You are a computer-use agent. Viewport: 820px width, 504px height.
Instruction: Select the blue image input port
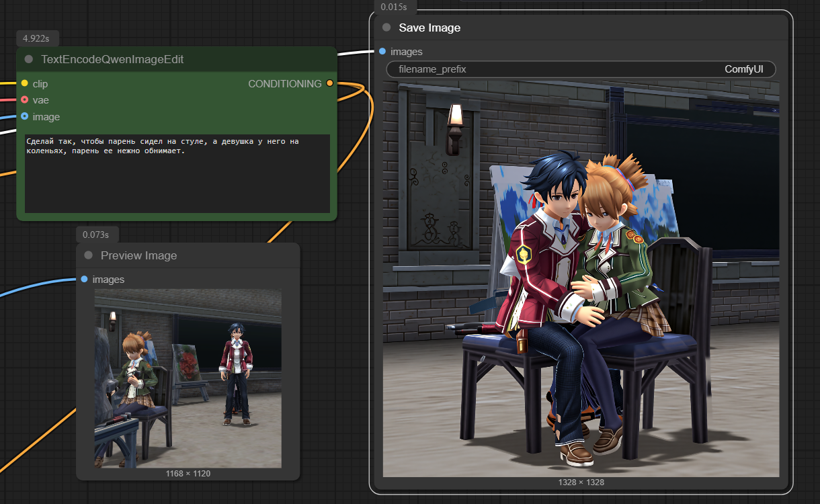pyautogui.click(x=25, y=116)
